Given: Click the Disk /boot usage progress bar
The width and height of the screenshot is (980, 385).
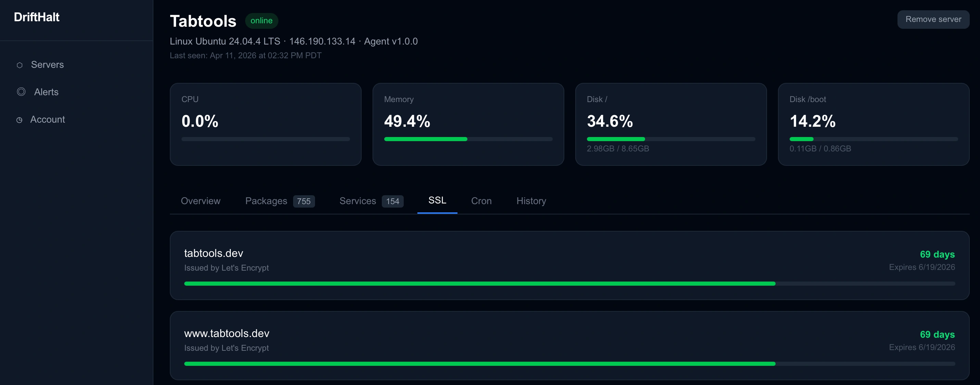Looking at the screenshot, I should [x=874, y=139].
